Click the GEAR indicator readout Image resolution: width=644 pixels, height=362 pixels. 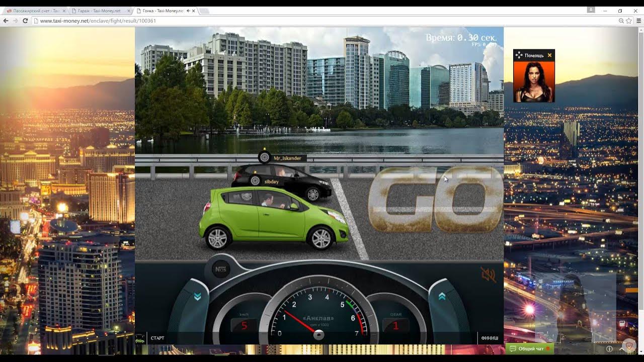coord(395,325)
